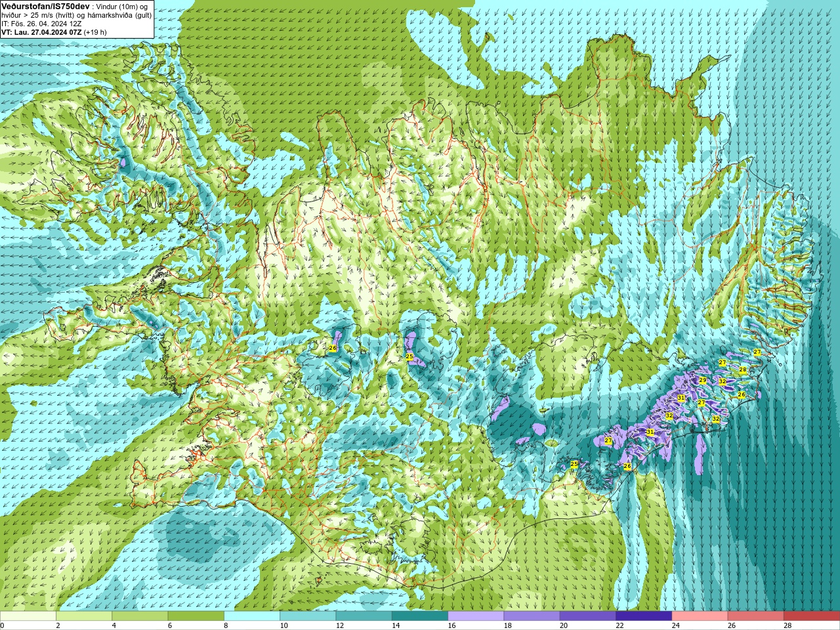Pick the 4–6 m/s yellow-green legend swatch
This screenshot has height=630, width=840.
click(140, 616)
